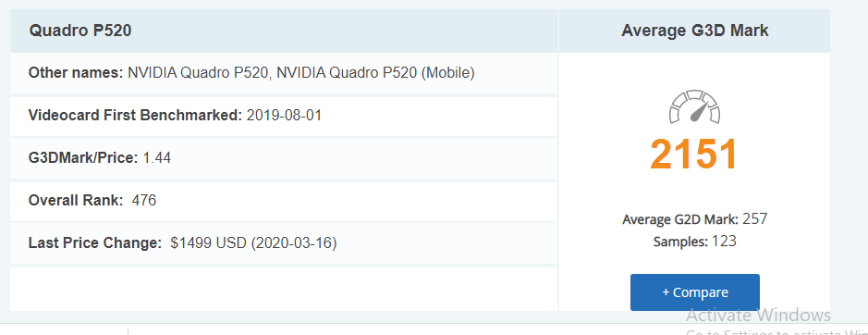Click the Last Price Change $1499 USD
The image size is (868, 335).
click(x=208, y=243)
